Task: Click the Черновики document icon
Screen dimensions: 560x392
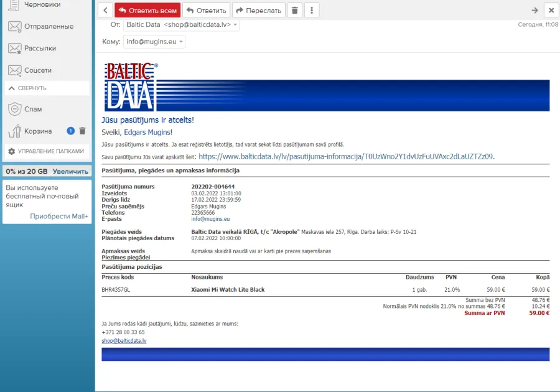Action: (14, 5)
